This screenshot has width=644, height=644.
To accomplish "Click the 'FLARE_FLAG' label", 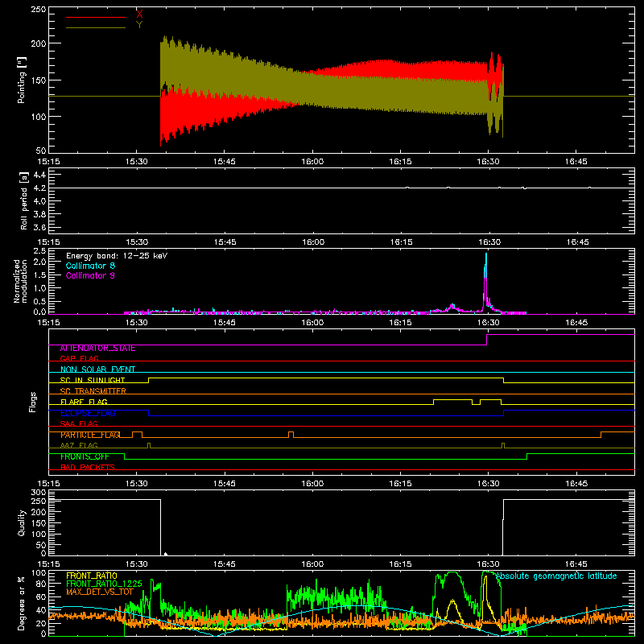I will pyautogui.click(x=84, y=402).
